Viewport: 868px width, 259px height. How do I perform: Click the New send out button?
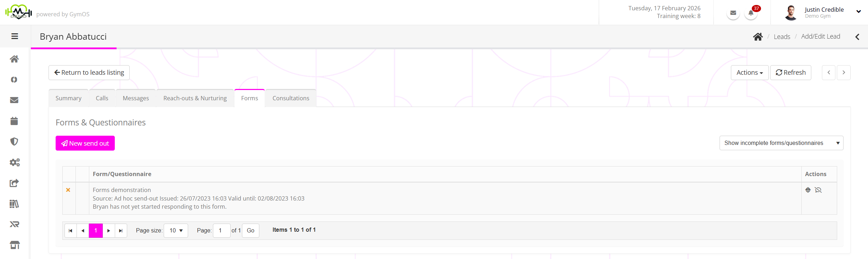[x=85, y=143]
